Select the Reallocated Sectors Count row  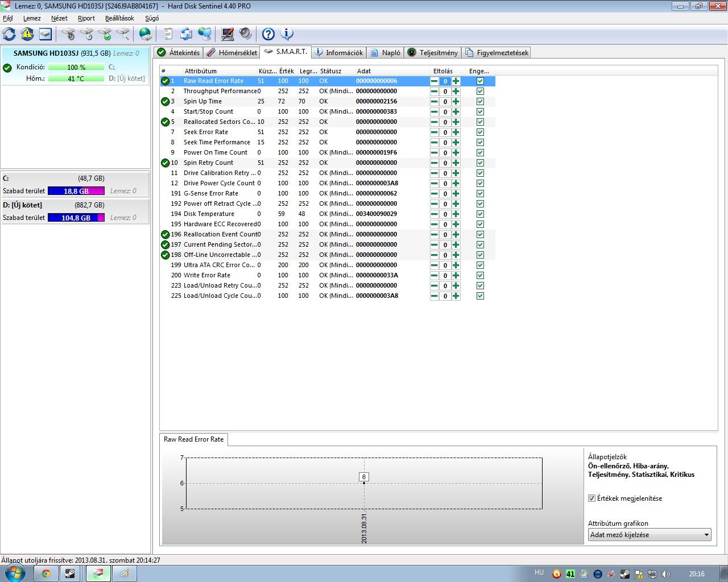[x=328, y=122]
